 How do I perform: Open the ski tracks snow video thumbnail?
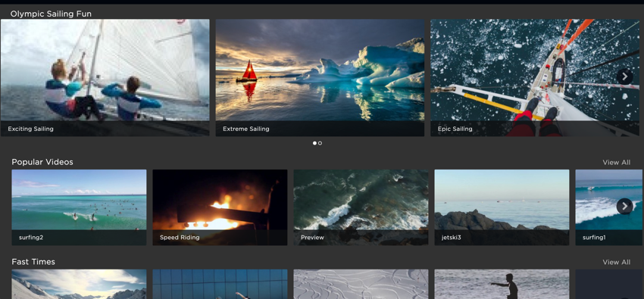pos(361,284)
